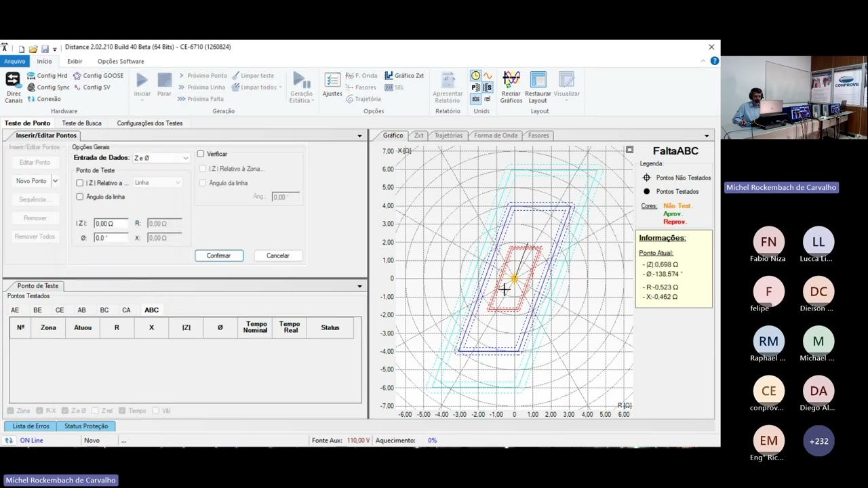Image resolution: width=868 pixels, height=488 pixels.
Task: Select the abs units toggle
Action: [x=475, y=99]
